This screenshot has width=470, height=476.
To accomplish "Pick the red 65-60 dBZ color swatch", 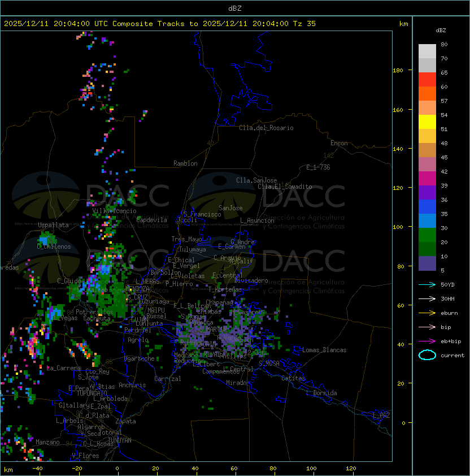I will point(427,80).
